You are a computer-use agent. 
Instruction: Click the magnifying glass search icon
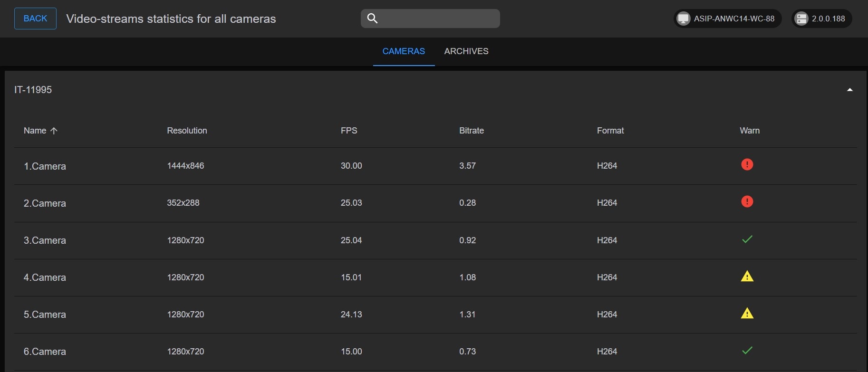[x=373, y=19]
